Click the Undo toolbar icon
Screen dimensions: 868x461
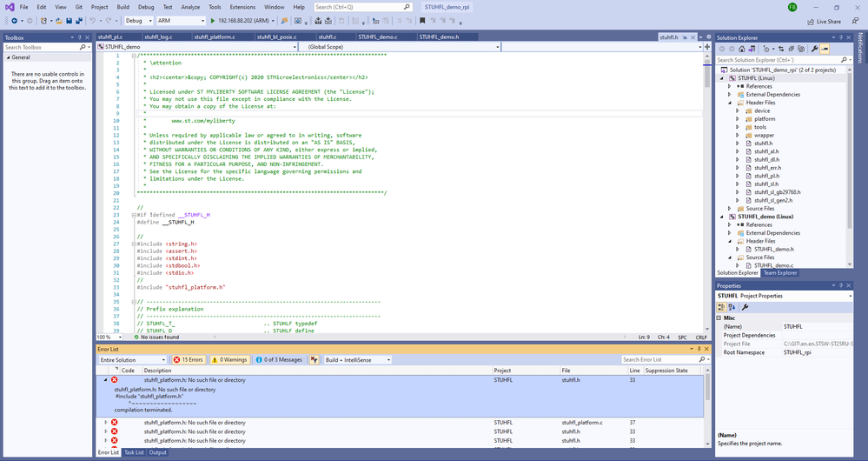click(92, 21)
